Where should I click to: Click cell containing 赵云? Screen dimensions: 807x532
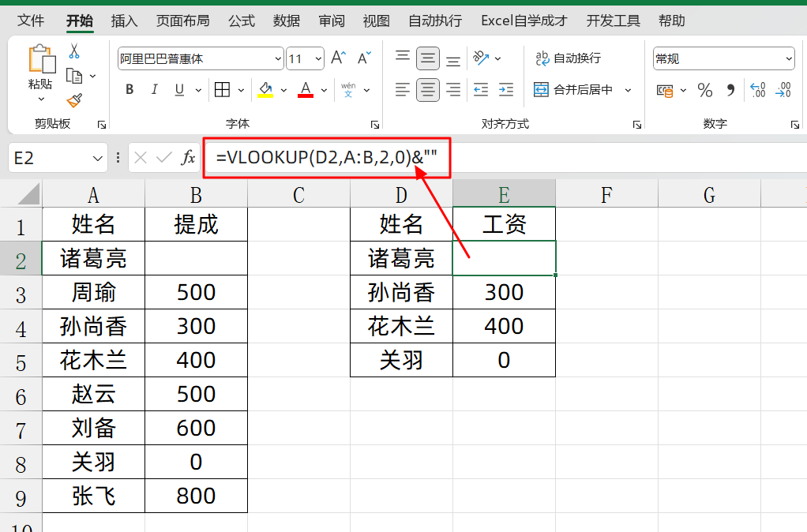[93, 395]
